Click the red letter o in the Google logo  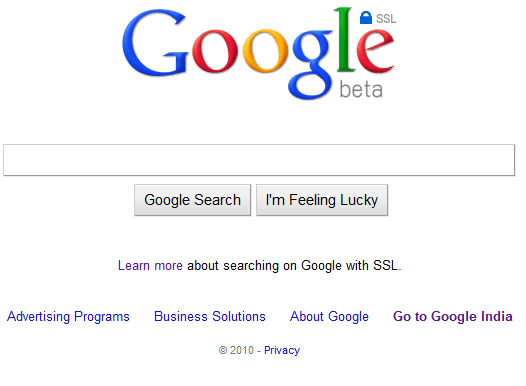click(215, 51)
